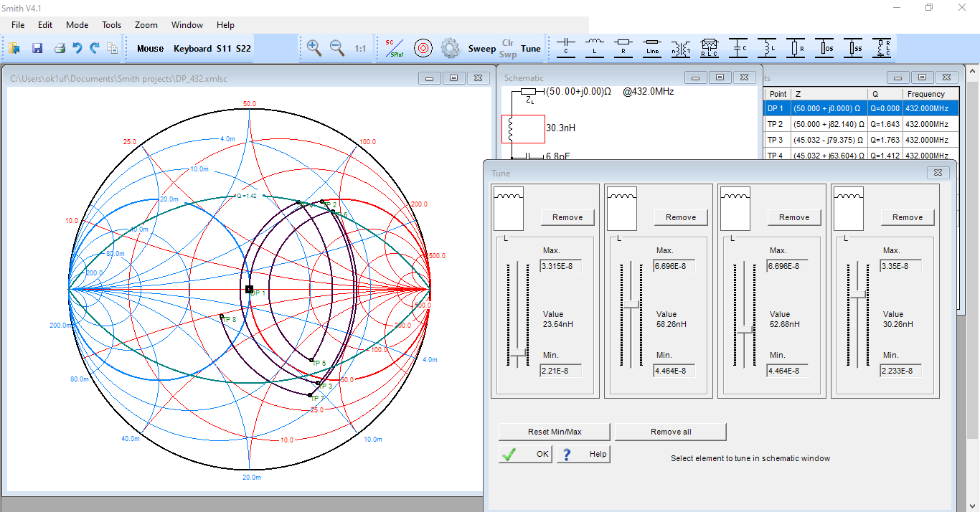Click the 23.54nH inductor slider handle

(517, 351)
